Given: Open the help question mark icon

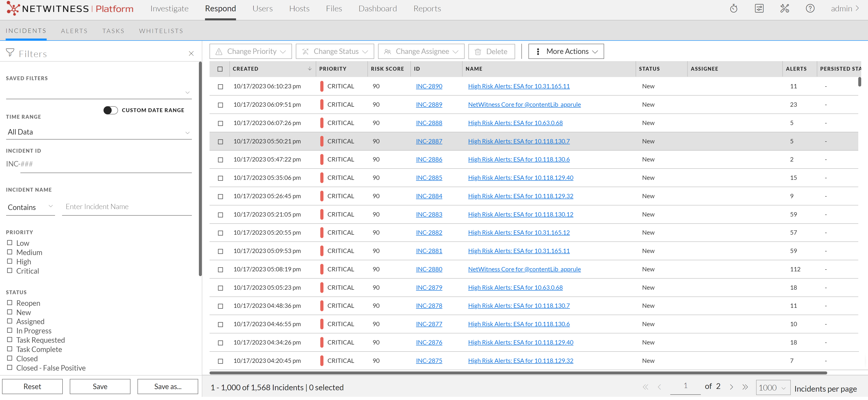Looking at the screenshot, I should tap(810, 9).
